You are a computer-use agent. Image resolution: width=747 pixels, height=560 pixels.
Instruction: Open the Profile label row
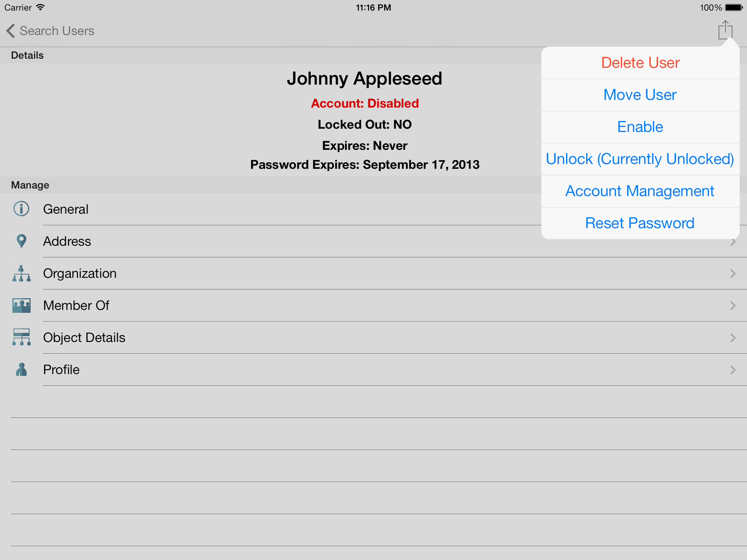[x=61, y=370]
